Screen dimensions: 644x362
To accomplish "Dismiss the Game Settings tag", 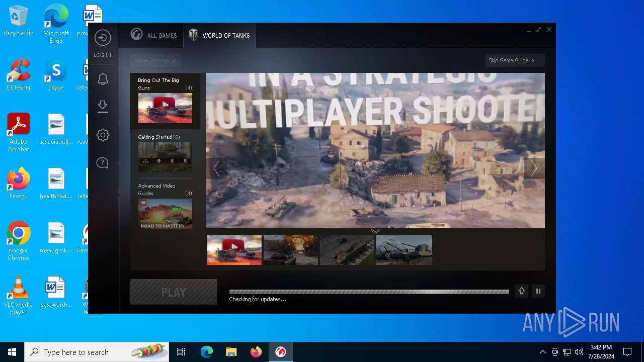I will pyautogui.click(x=174, y=61).
